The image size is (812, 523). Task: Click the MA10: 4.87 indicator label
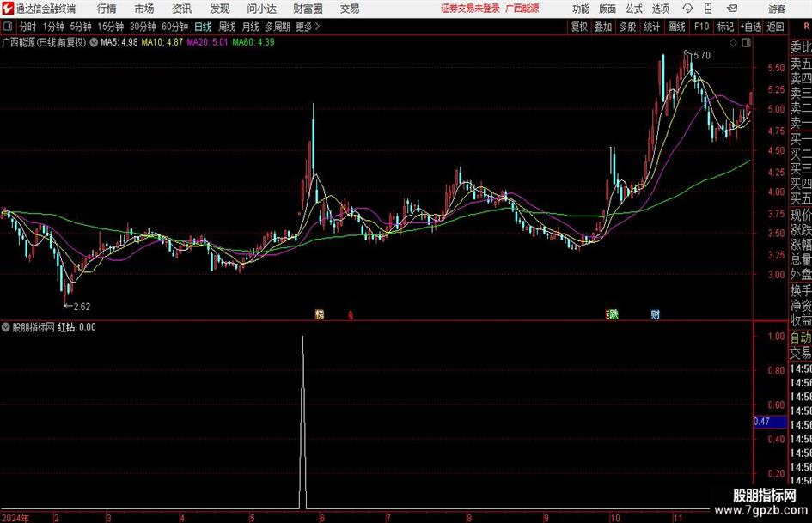pyautogui.click(x=162, y=42)
